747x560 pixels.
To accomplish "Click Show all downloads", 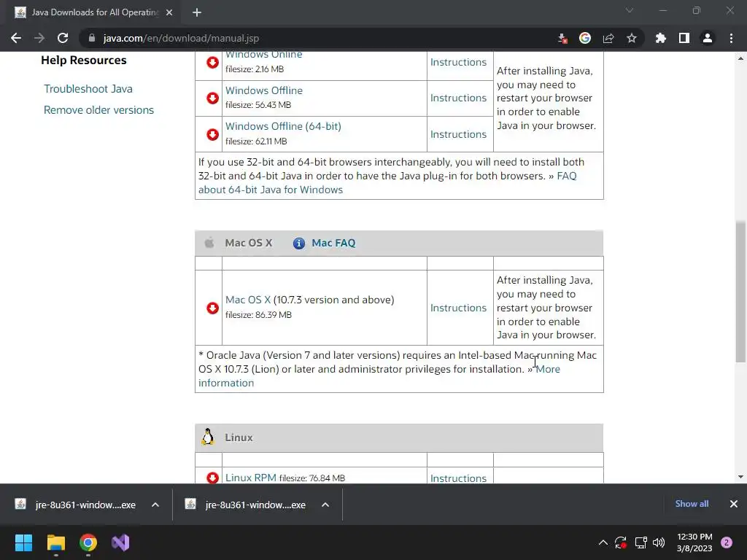I will (x=692, y=504).
